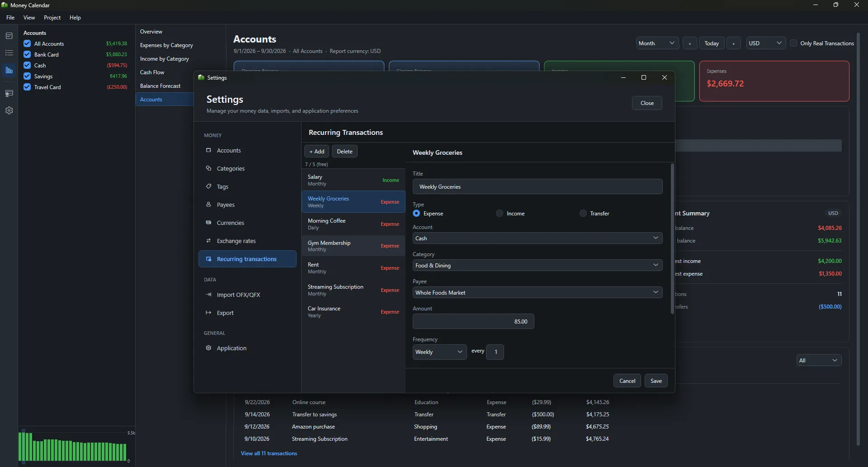Screen dimensions: 868x467
Task: Open the Category dropdown Food & Dining
Action: pos(538,265)
